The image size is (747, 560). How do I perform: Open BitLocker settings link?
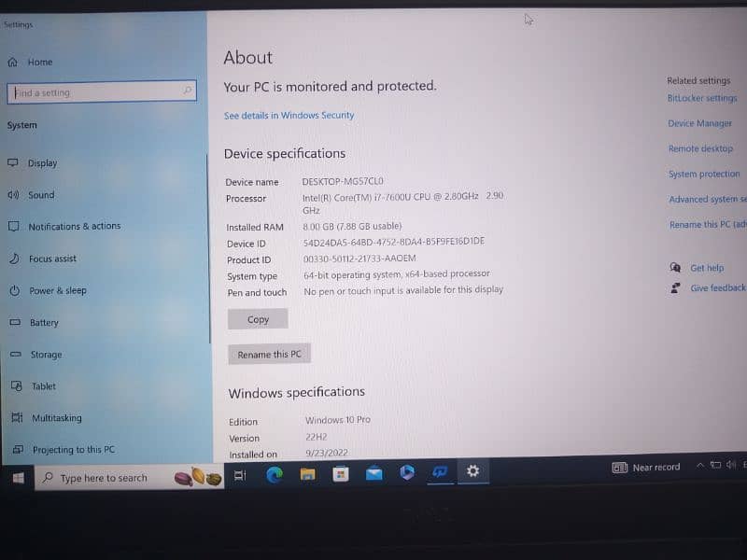tap(702, 99)
